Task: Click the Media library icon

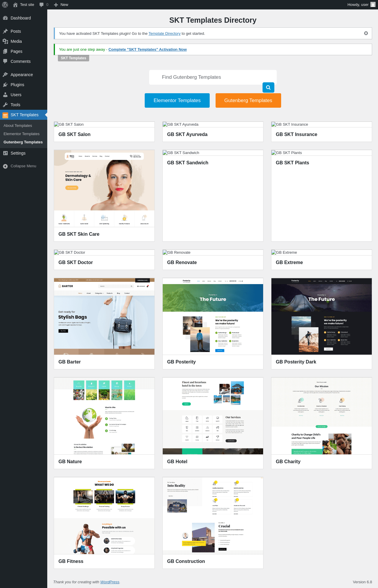Action: click(5, 41)
